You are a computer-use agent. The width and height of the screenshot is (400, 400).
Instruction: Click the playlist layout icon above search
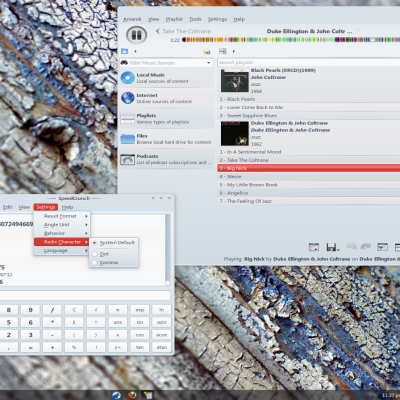point(223,51)
